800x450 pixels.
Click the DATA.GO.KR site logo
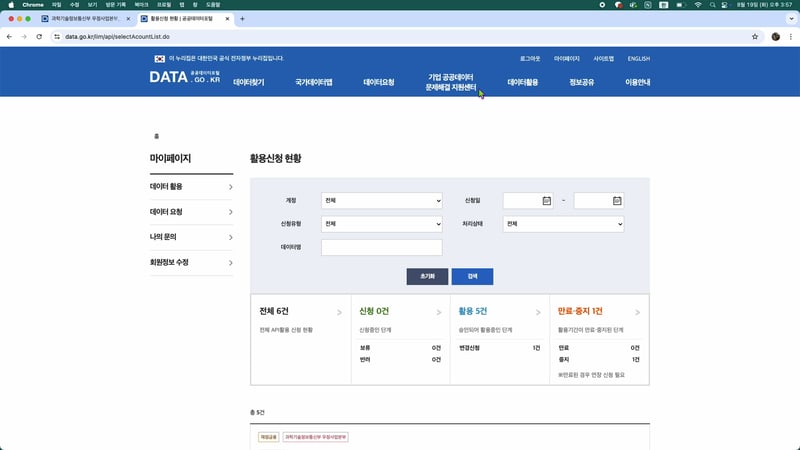(x=184, y=77)
